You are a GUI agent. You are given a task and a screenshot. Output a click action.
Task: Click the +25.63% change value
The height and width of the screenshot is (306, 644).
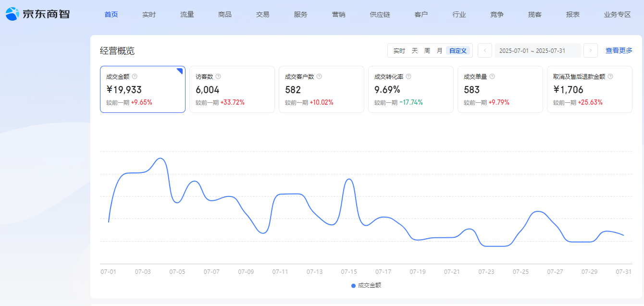pyautogui.click(x=590, y=102)
